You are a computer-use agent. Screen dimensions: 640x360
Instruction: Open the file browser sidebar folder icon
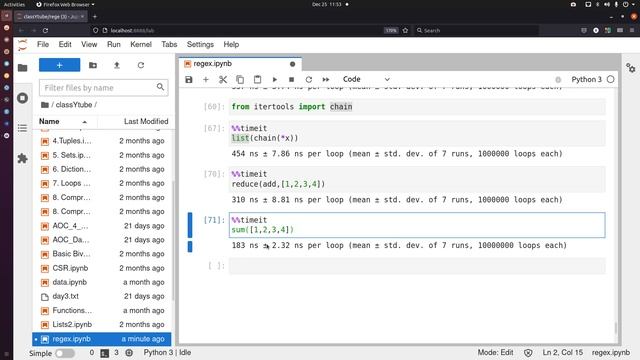(22, 68)
